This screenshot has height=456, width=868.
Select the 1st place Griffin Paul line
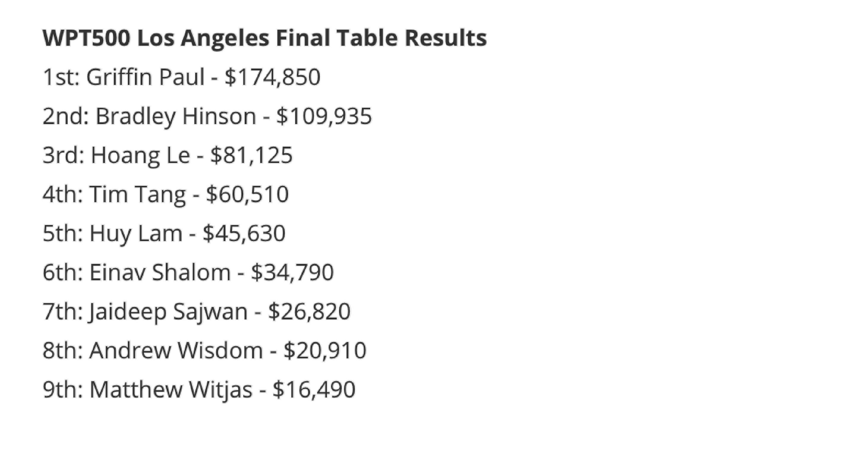[x=181, y=77]
